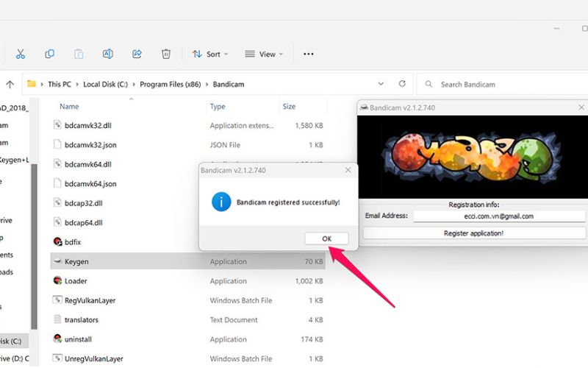Expand chevron after Program Files (x86)
Viewport: 588px width, 368px height.
207,85
